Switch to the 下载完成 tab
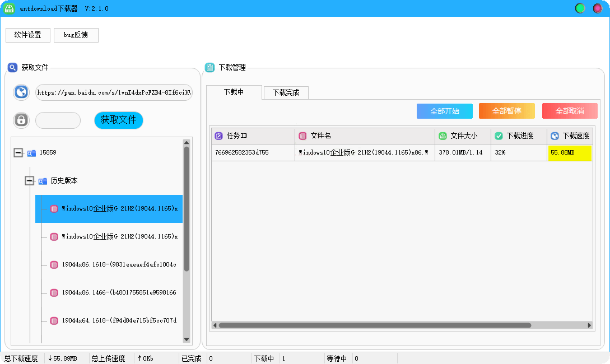The height and width of the screenshot is (364, 610). 285,93
